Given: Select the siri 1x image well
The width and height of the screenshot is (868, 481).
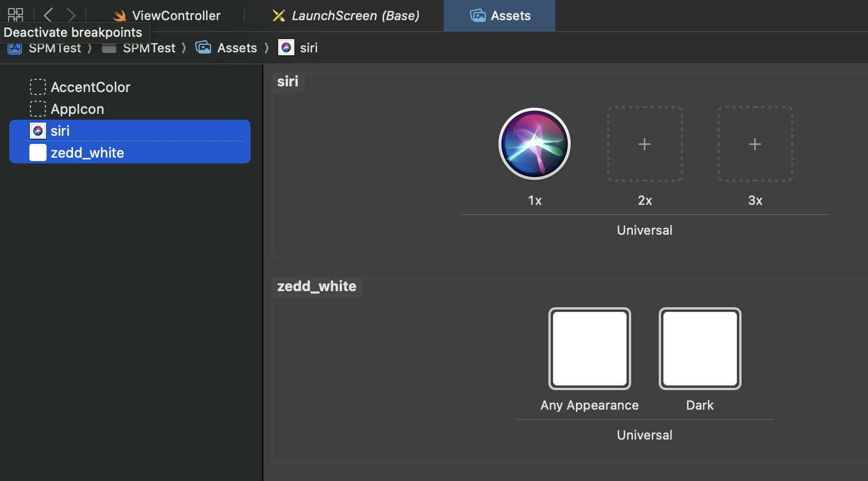Looking at the screenshot, I should 535,144.
